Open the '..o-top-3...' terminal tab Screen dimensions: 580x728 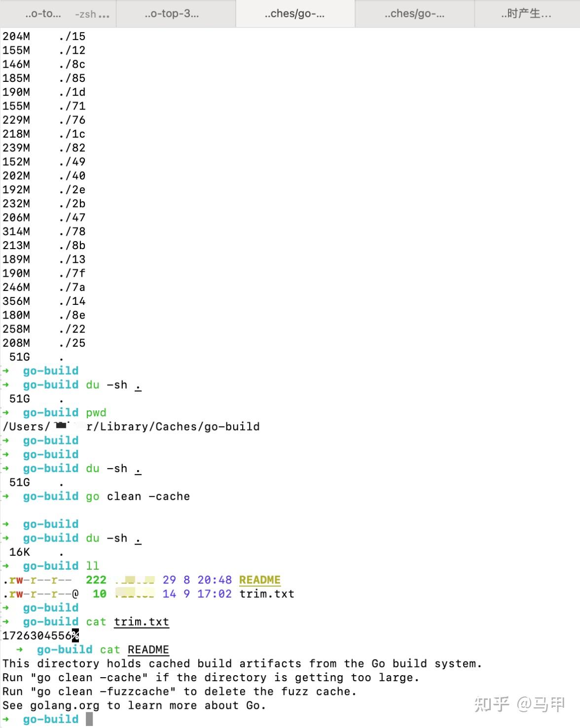click(x=176, y=14)
